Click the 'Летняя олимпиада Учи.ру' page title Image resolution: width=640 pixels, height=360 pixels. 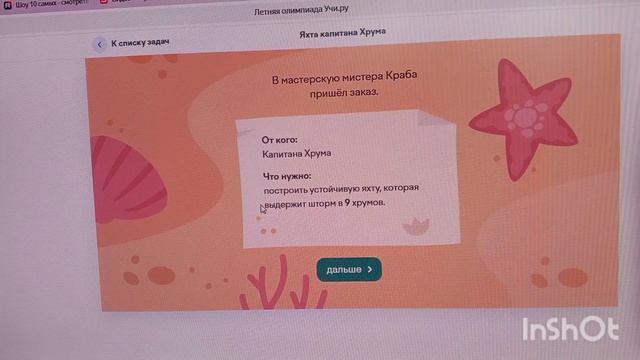coord(301,10)
